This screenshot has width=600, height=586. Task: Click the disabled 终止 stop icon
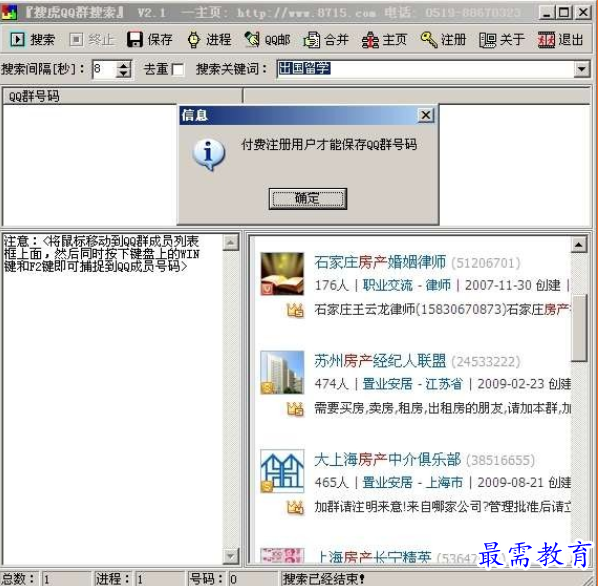76,39
